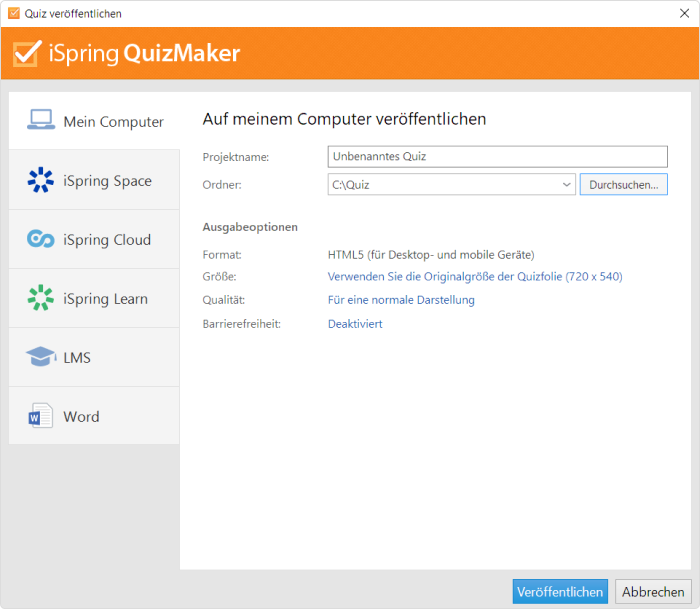Click the Durchsuchen... button

pyautogui.click(x=623, y=184)
